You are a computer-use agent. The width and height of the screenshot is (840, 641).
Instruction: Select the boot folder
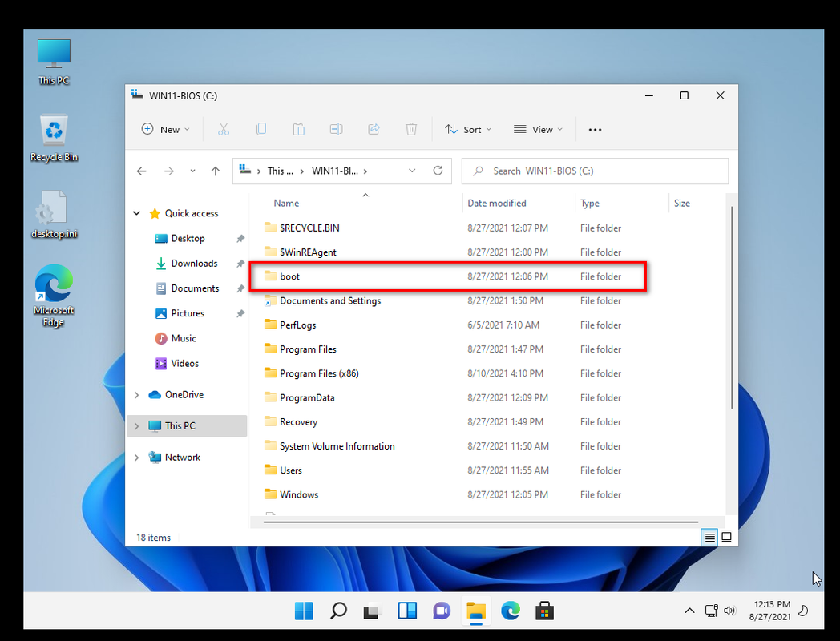point(448,276)
